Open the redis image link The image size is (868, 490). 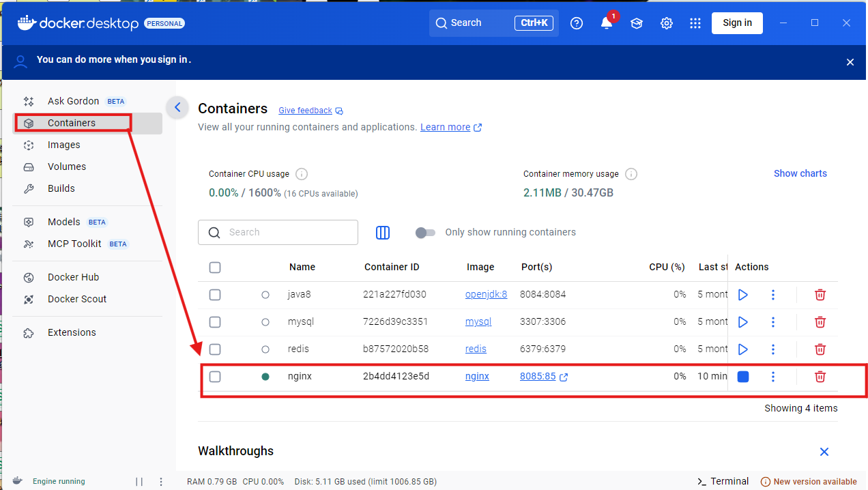(476, 349)
